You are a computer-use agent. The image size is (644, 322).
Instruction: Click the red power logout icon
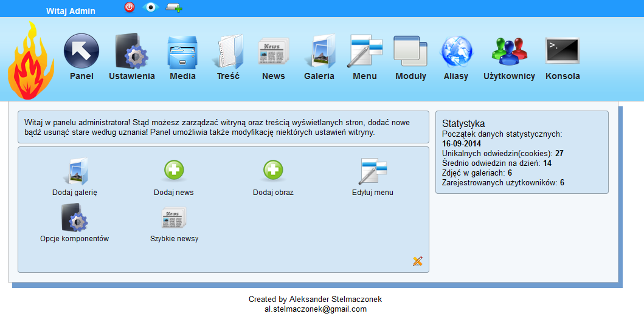[x=130, y=7]
